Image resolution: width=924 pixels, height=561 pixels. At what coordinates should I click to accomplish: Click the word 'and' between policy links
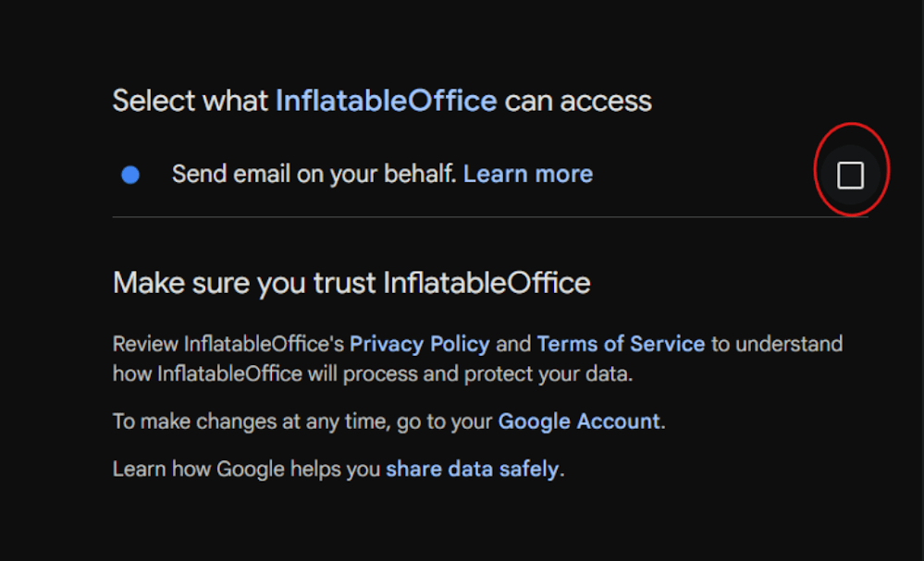click(513, 344)
